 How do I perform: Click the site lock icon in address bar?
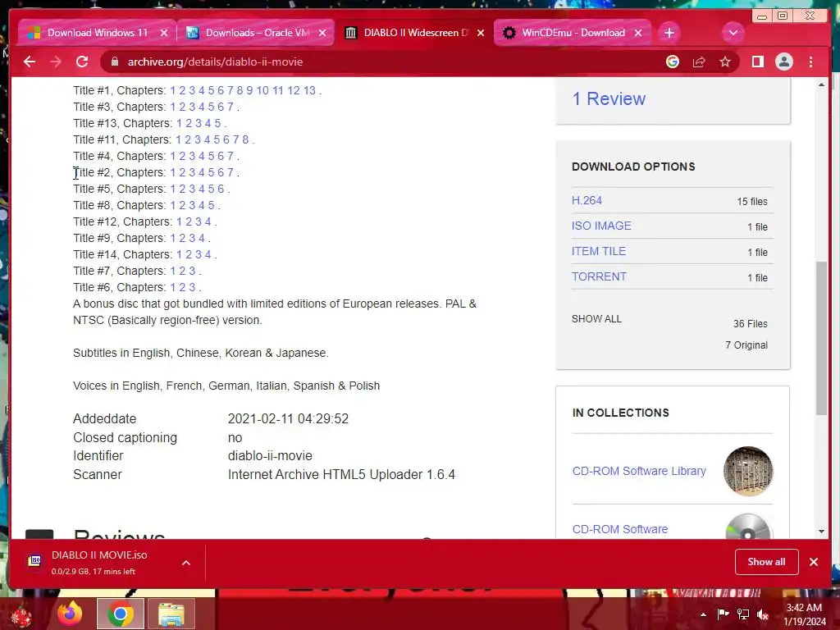coord(114,62)
